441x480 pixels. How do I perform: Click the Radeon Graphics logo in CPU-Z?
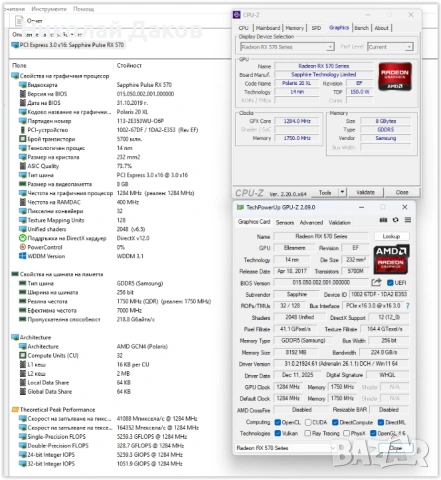coord(395,77)
